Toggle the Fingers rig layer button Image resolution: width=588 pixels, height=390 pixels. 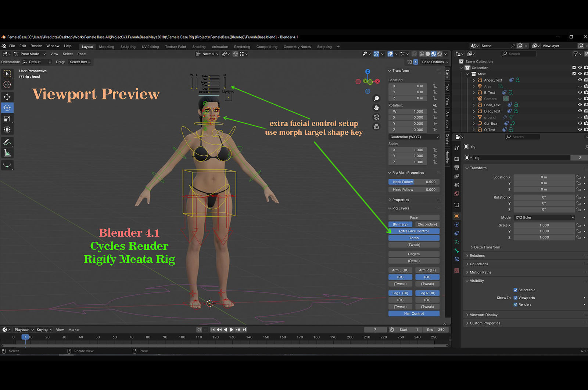[414, 254]
